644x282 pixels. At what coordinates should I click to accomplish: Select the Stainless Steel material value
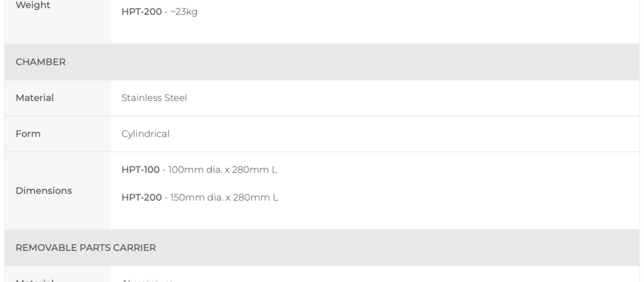tap(154, 98)
